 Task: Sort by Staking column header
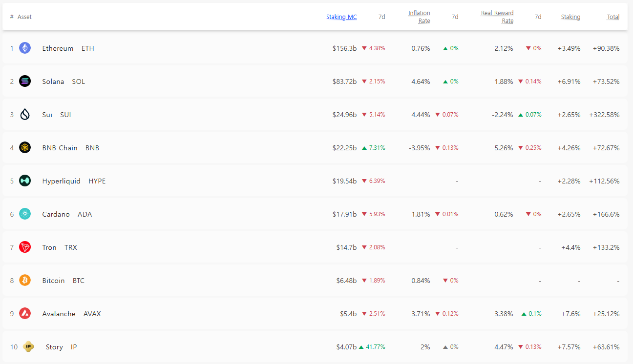[570, 17]
